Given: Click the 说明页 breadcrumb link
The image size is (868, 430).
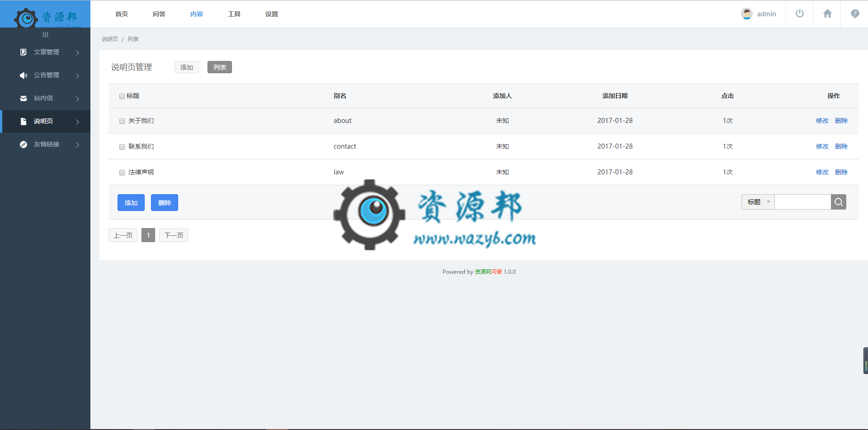Looking at the screenshot, I should [110, 39].
